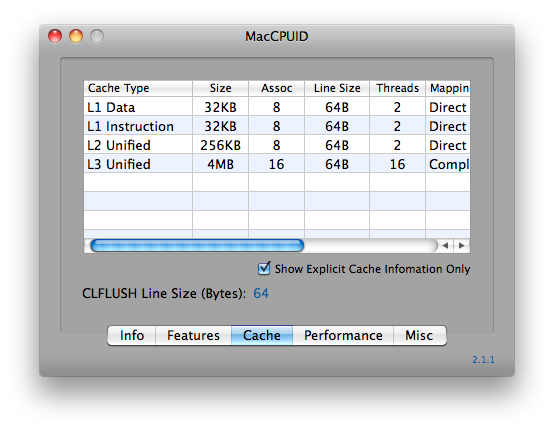Switch to the Info tab

click(131, 335)
